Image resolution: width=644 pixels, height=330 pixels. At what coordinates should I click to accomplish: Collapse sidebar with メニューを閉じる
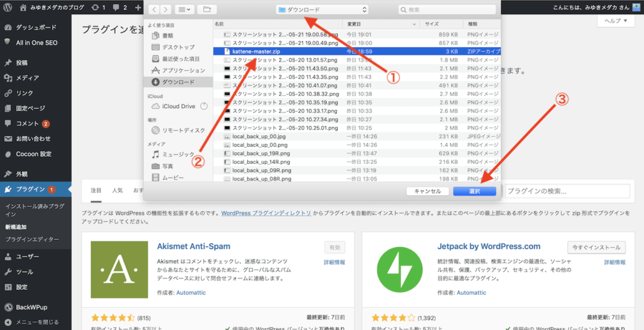36,322
